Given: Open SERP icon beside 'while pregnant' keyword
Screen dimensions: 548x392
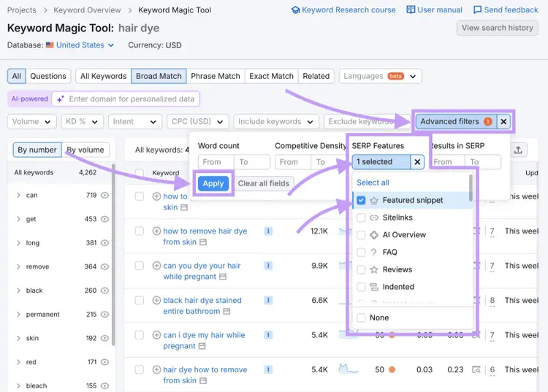Looking at the screenshot, I should pyautogui.click(x=223, y=277).
